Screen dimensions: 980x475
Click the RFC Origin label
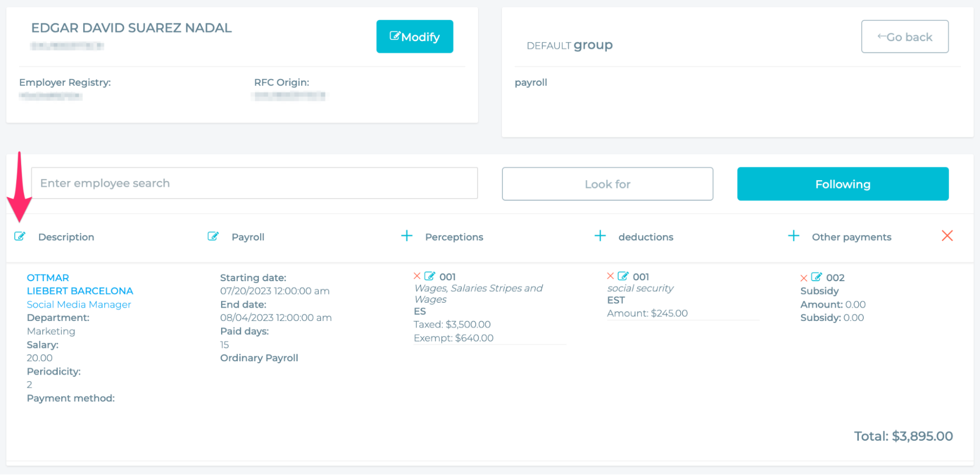[281, 82]
